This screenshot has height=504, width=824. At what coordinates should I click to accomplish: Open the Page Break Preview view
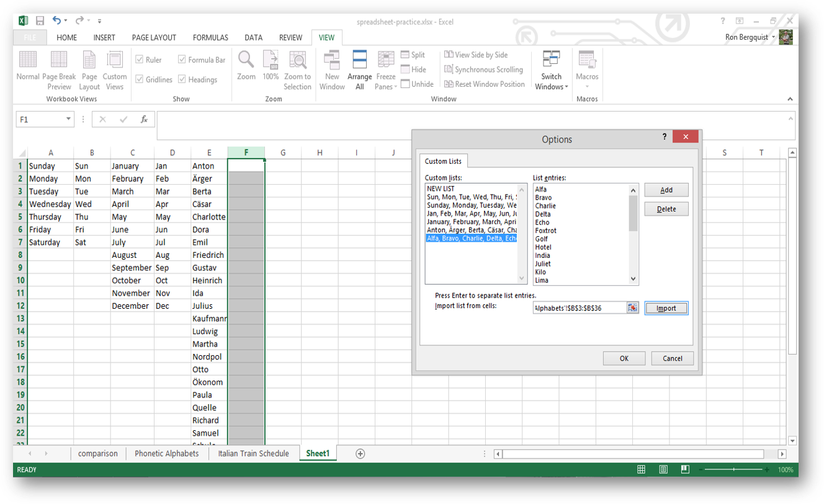[59, 61]
